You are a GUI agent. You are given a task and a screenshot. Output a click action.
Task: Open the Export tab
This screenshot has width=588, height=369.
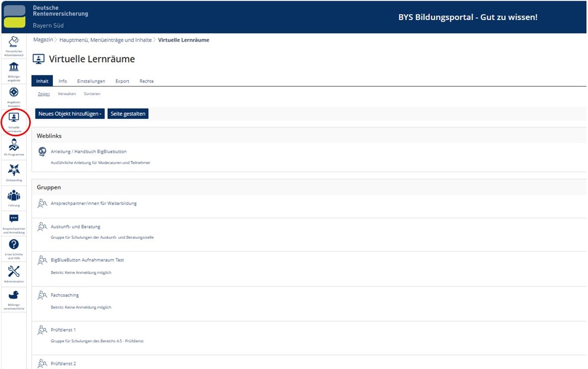pos(122,81)
